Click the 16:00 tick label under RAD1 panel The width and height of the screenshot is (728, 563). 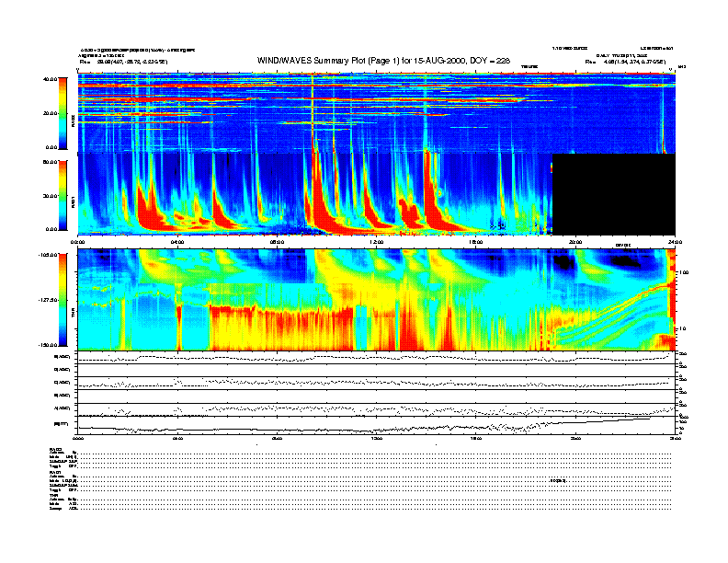pyautogui.click(x=476, y=242)
